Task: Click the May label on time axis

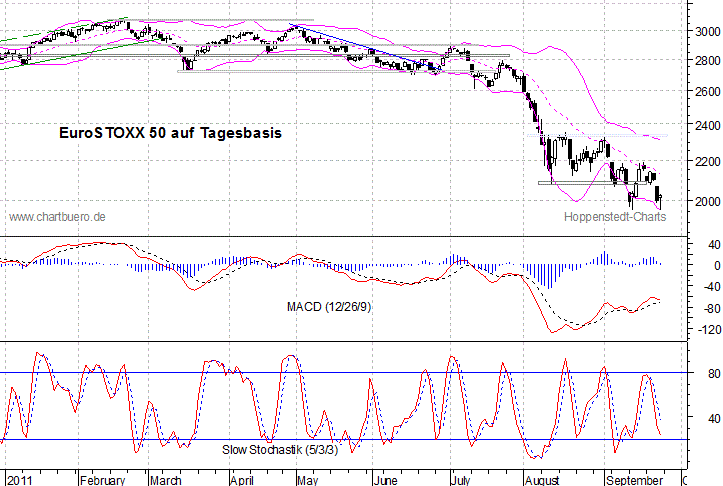Action: pyautogui.click(x=308, y=480)
